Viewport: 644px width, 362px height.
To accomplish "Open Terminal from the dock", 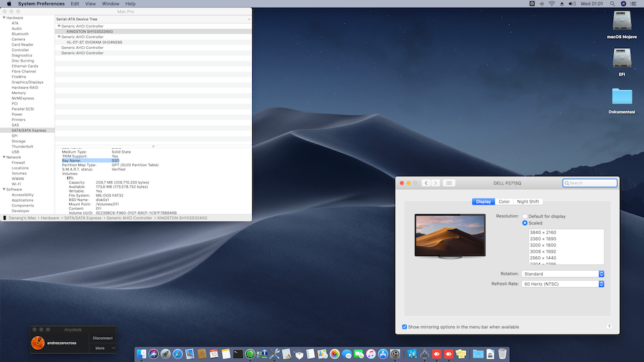I will click(x=237, y=353).
